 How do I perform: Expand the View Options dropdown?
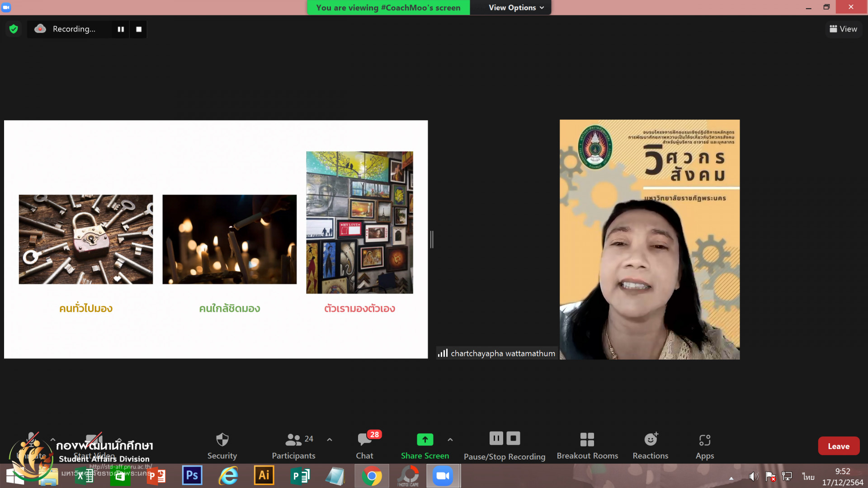516,8
